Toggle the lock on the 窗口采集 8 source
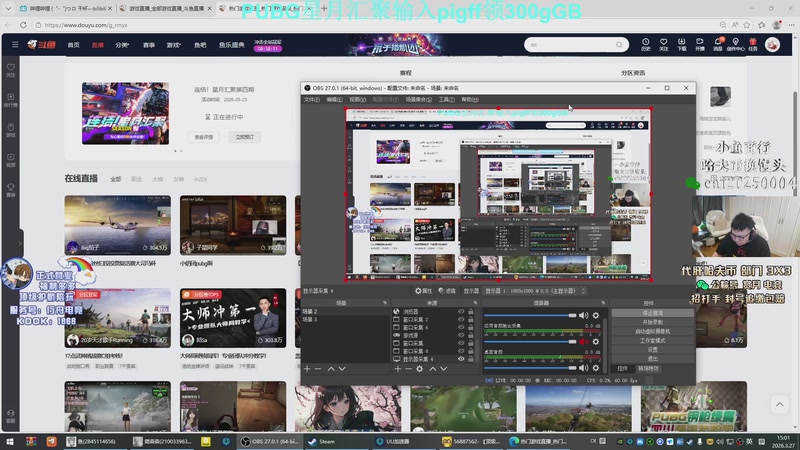800x450 pixels. 470,351
